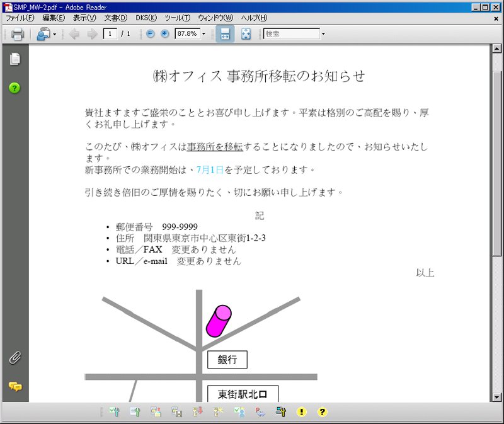Viewport: 504px width, 424px height.
Task: Click the vertical scrollbar down arrow
Action: [496, 398]
